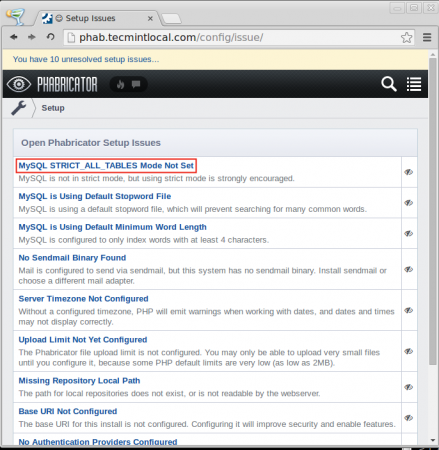Hide the No Sendmail Binary Found issue
Screen dimensions: 439x450
point(409,269)
